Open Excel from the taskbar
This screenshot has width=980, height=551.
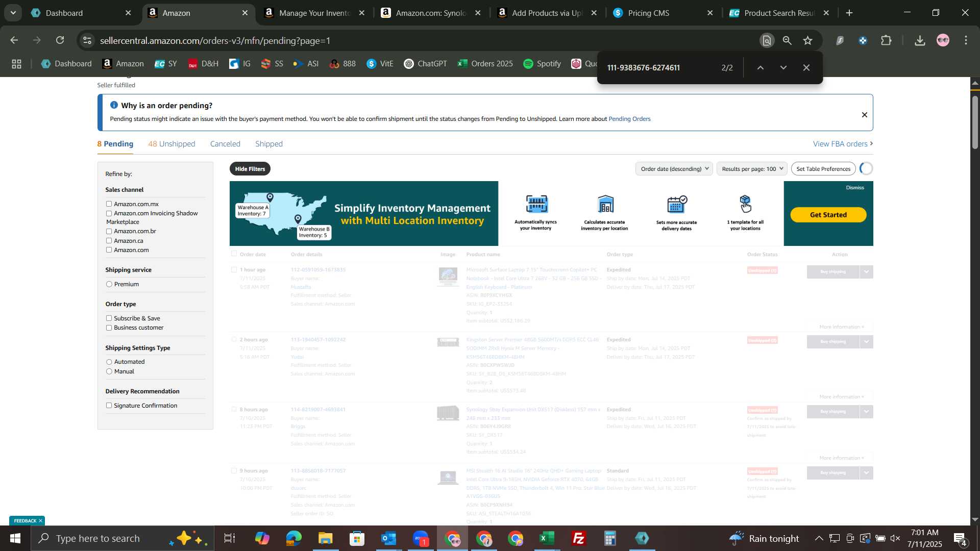[547, 538]
